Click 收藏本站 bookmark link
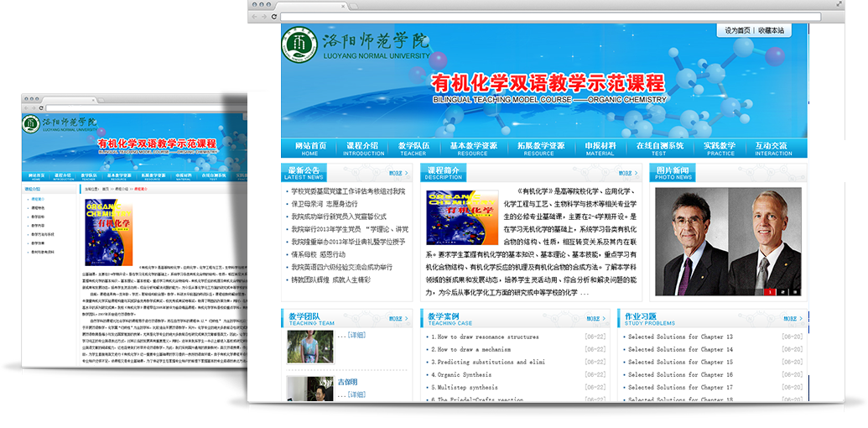This screenshot has height=428, width=868. [x=771, y=30]
